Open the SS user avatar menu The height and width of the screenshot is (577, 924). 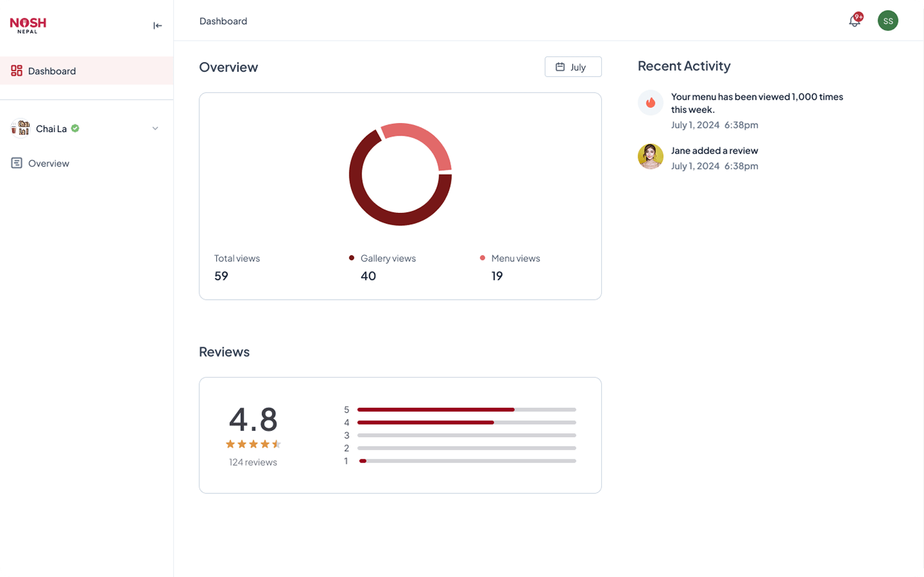click(x=887, y=21)
